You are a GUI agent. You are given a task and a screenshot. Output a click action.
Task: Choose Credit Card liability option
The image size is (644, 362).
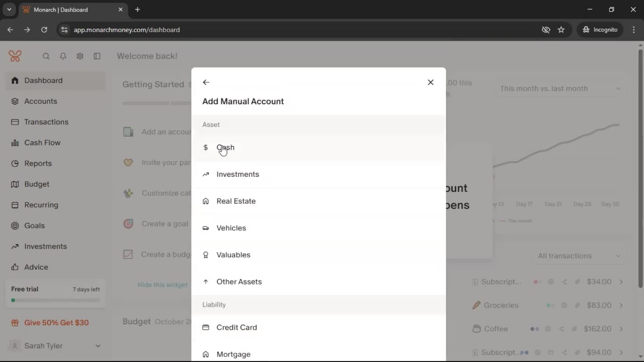pos(236,327)
